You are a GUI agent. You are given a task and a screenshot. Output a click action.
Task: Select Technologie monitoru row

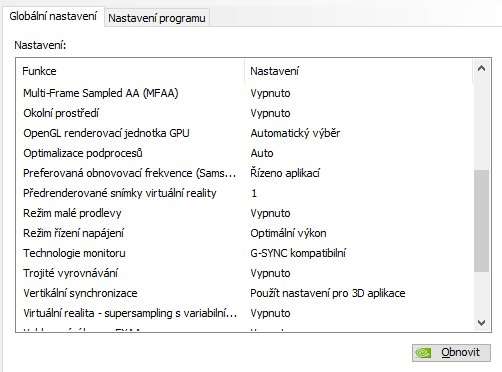(244, 253)
